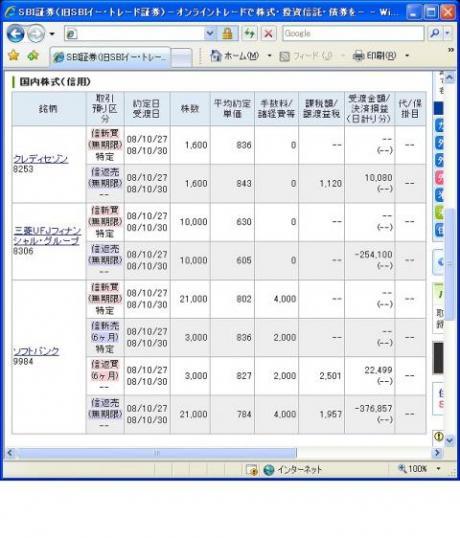Click the フィード feeds toolbar button
This screenshot has width=460, height=538.
(306, 56)
